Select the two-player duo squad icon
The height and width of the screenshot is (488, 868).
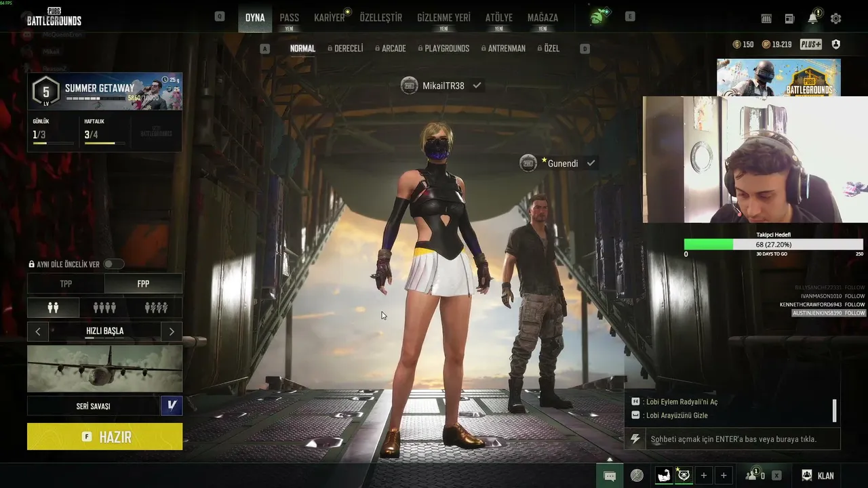click(x=53, y=308)
